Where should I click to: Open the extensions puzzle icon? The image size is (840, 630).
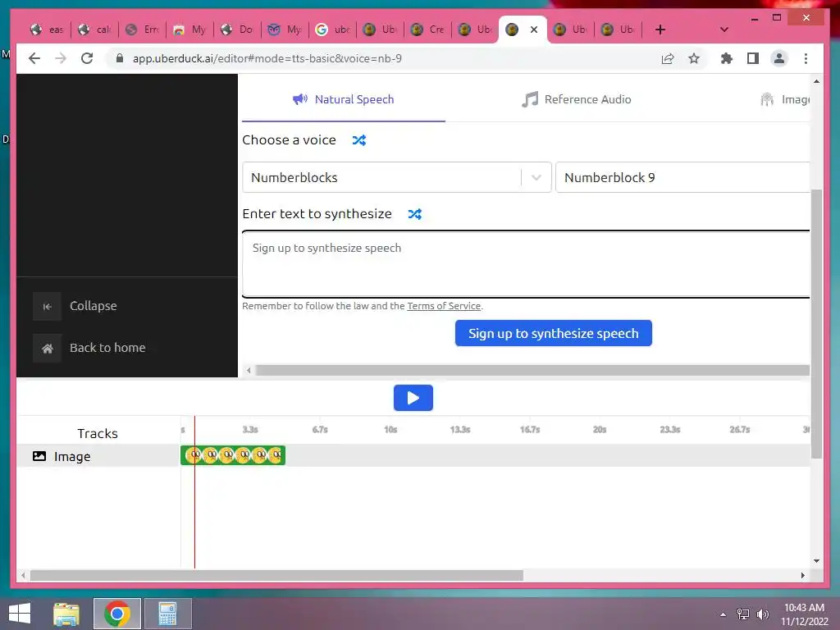[727, 58]
